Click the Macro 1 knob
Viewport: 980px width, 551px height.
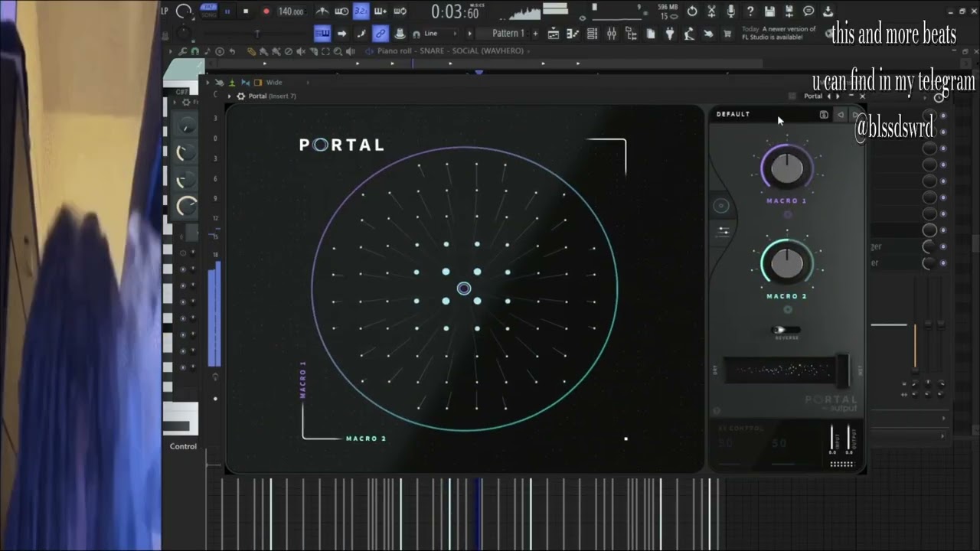point(786,168)
